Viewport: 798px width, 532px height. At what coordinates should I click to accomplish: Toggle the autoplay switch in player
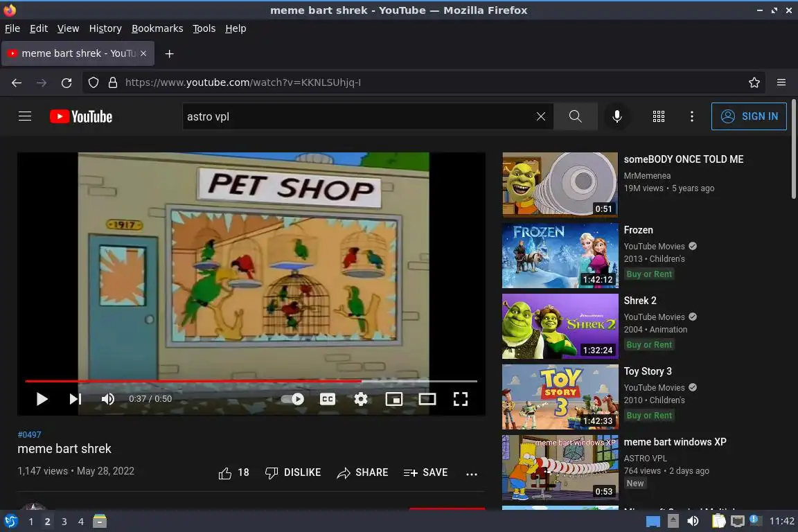click(x=293, y=399)
